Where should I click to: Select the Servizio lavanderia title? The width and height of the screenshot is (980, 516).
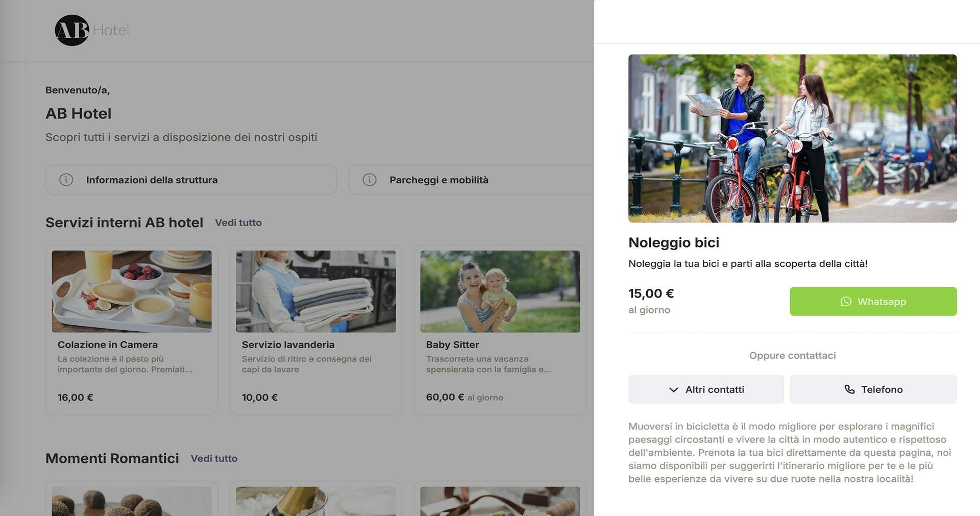click(288, 345)
